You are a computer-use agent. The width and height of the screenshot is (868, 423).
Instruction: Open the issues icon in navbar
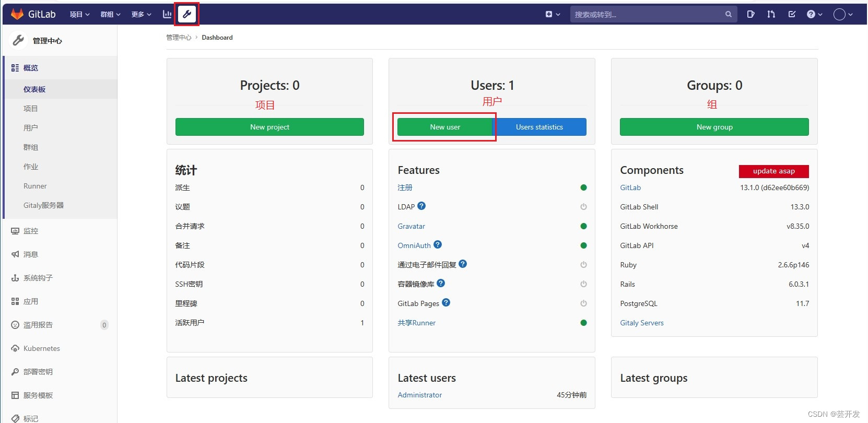(x=750, y=14)
